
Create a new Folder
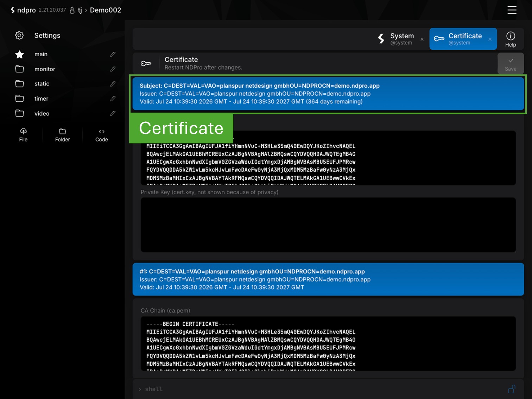tap(62, 135)
